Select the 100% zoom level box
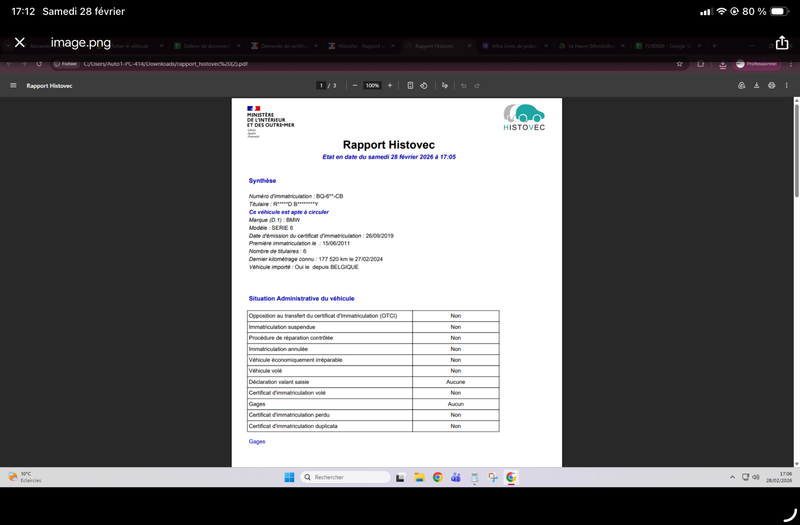The image size is (800, 525). [x=372, y=86]
